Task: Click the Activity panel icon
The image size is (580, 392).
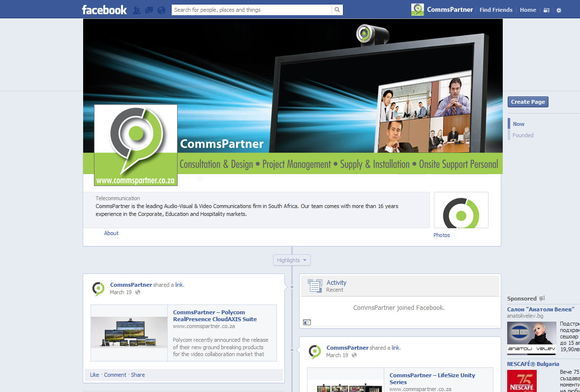Action: click(x=315, y=285)
